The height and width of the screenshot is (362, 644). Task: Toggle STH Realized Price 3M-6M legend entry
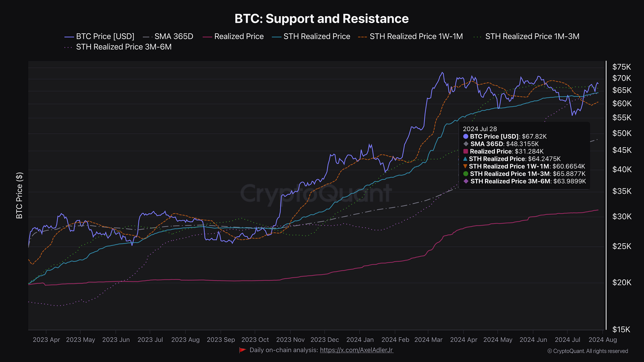(118, 47)
